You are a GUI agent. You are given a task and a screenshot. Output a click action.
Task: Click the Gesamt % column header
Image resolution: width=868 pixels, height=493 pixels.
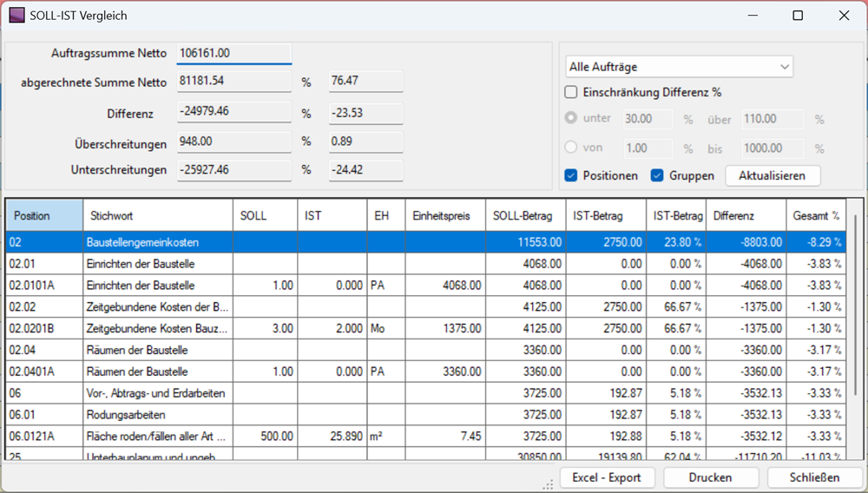[816, 215]
